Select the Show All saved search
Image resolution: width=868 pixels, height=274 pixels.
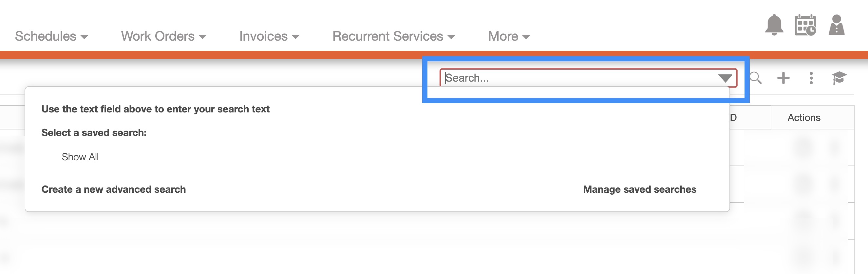80,157
